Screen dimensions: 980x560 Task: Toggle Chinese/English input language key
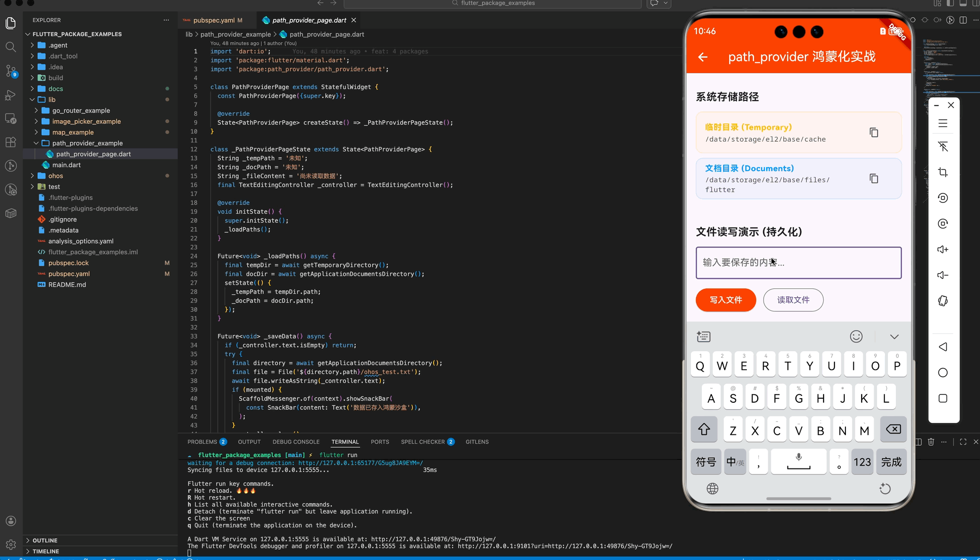[735, 462]
